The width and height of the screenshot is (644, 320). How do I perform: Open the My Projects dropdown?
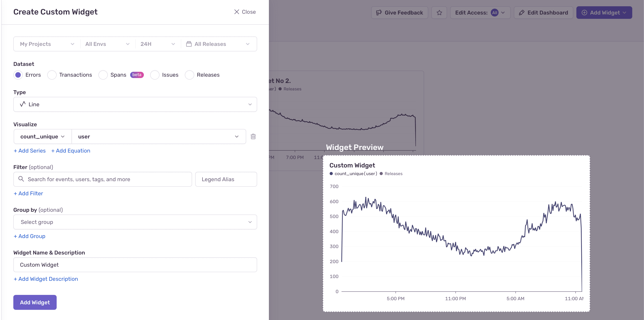(47, 44)
